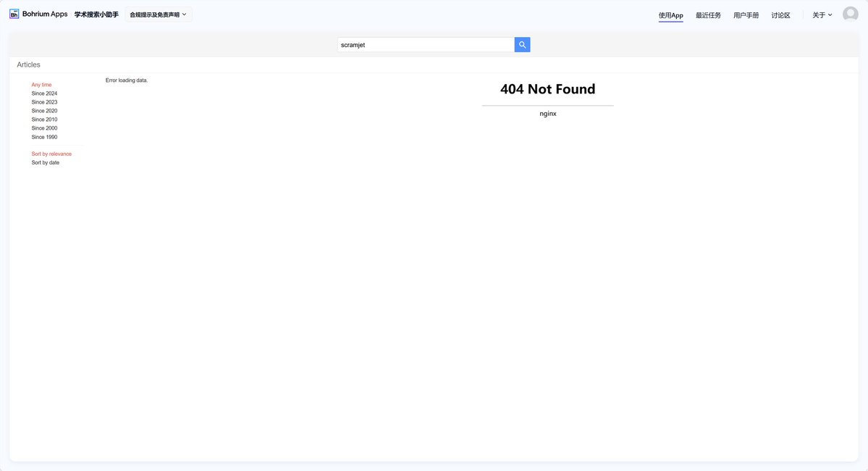Screen dimensions: 868x471
Task: Click the 学术搜索小助手 app name
Action: point(96,14)
